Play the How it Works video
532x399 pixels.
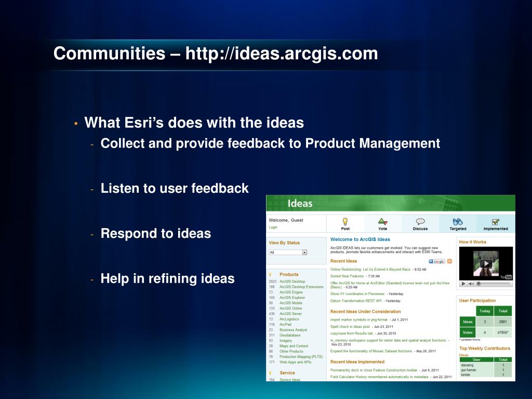pyautogui.click(x=486, y=263)
